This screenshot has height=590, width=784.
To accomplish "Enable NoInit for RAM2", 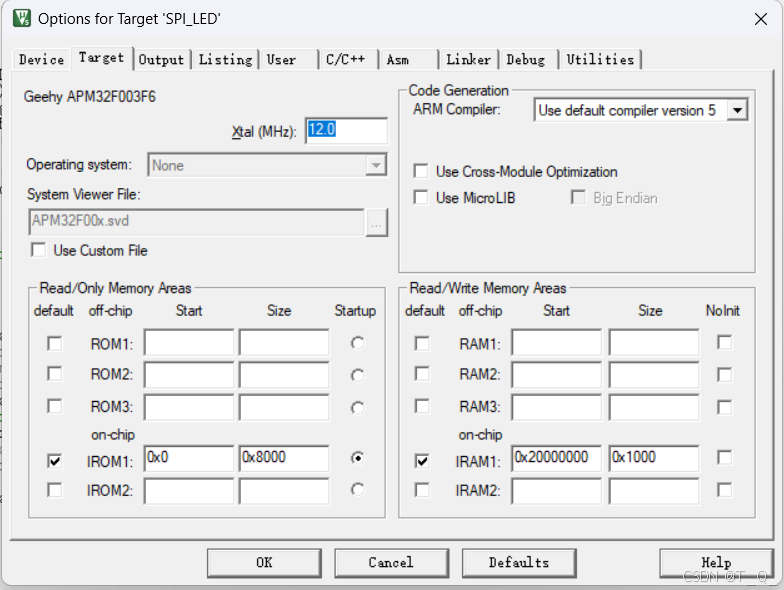I will click(724, 374).
